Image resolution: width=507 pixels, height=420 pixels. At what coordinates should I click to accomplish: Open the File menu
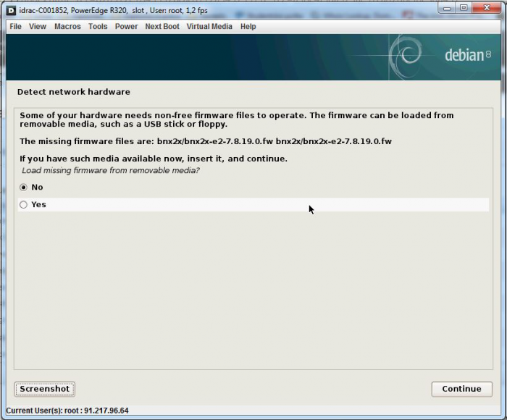tap(15, 27)
